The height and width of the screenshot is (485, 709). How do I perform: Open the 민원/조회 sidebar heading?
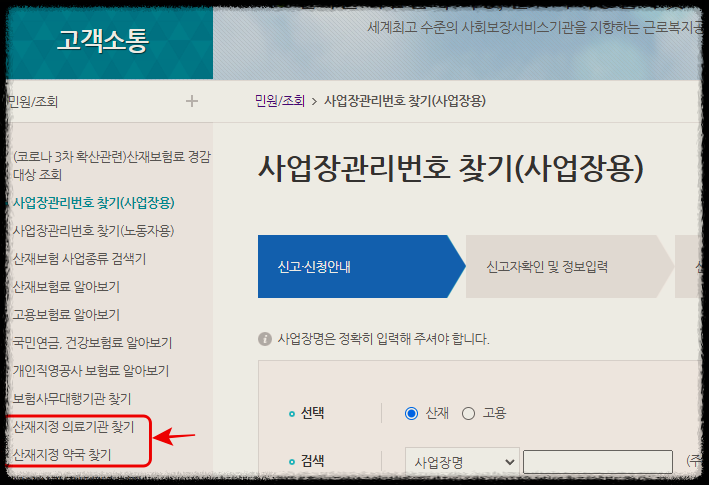(x=33, y=102)
